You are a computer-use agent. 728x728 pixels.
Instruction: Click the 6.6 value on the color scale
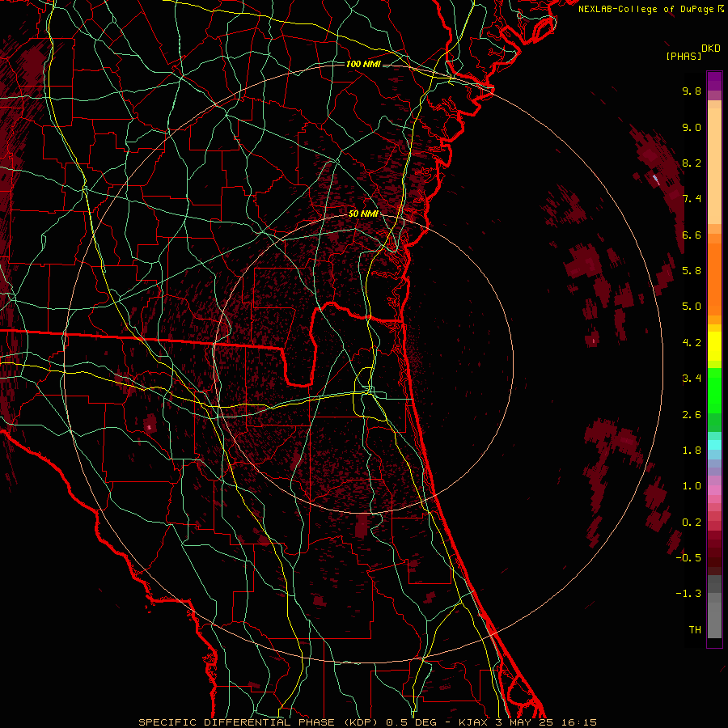coord(692,235)
